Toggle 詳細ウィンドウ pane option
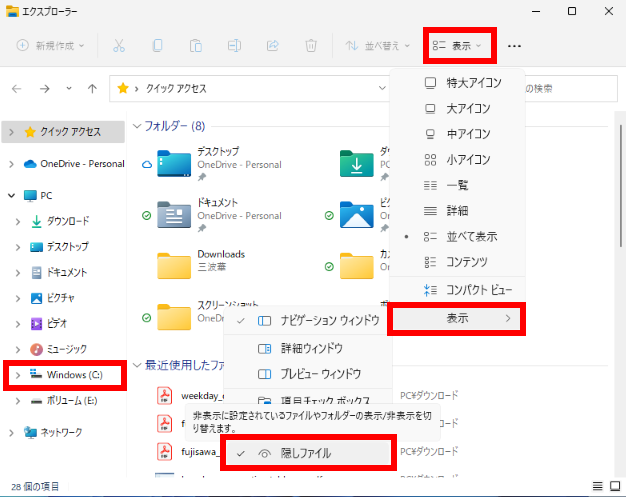This screenshot has width=626, height=497. point(308,348)
